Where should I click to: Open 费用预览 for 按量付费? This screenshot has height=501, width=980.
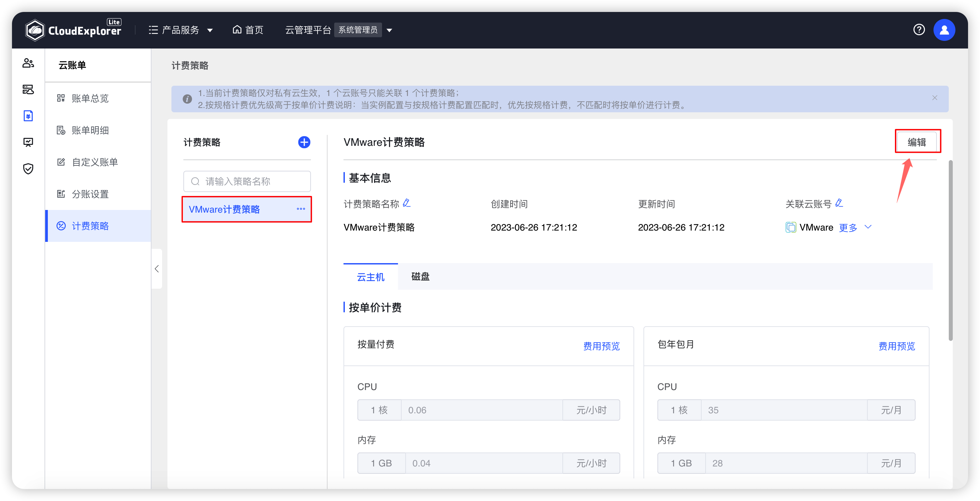pyautogui.click(x=602, y=346)
